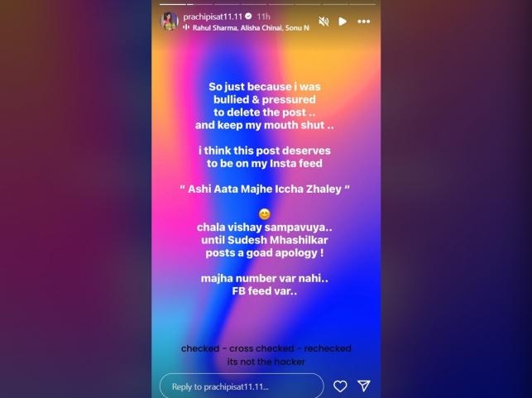Jump to the second story progress segment
The width and height of the screenshot is (532, 398).
tap(199, 4)
